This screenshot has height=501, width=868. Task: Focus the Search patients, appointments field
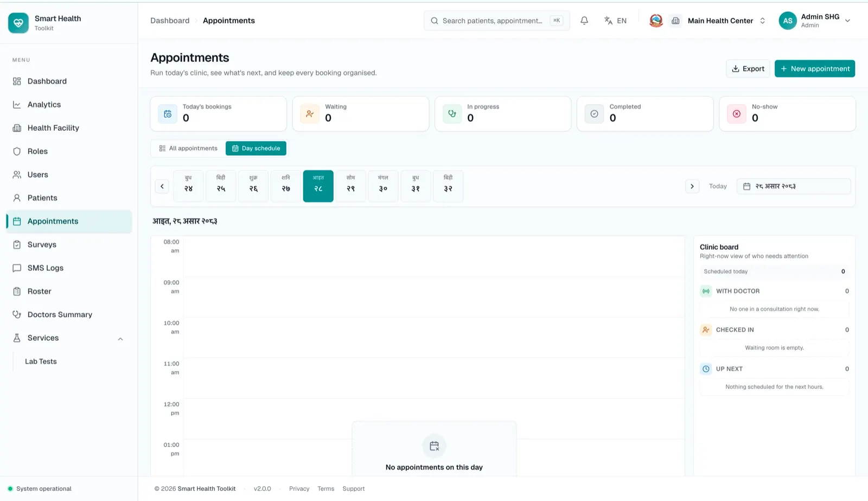pos(497,21)
